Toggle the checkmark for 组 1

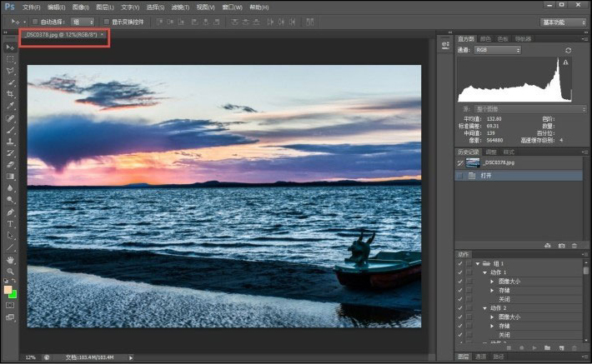pos(460,263)
